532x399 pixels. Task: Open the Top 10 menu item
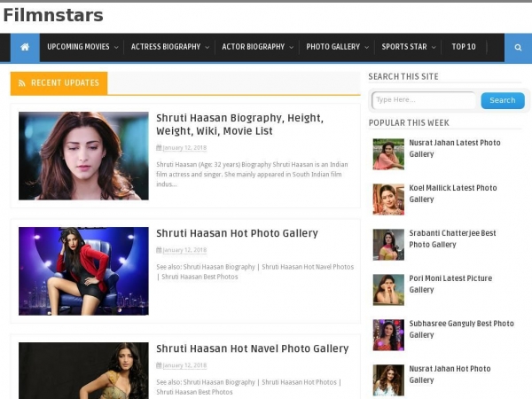(464, 47)
